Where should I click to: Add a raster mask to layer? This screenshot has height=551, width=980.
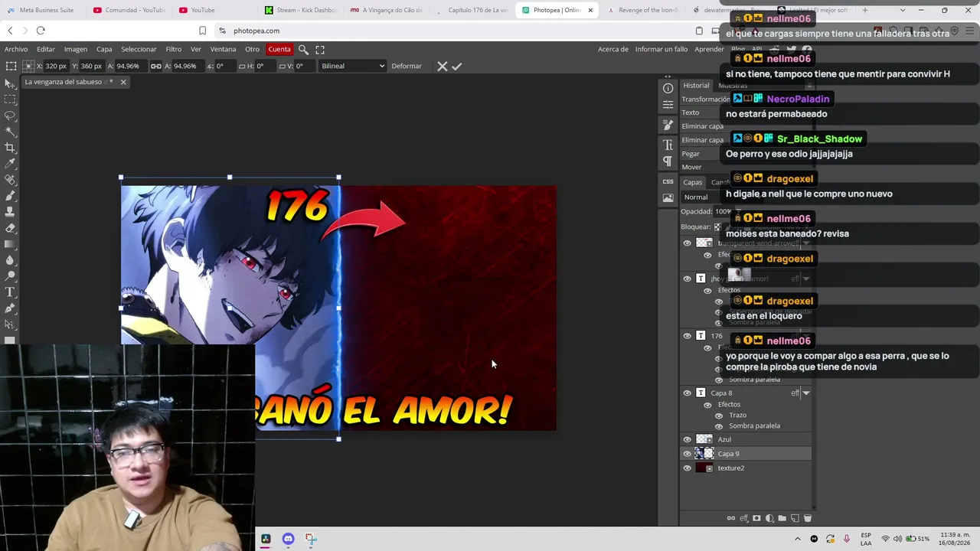[x=756, y=518]
